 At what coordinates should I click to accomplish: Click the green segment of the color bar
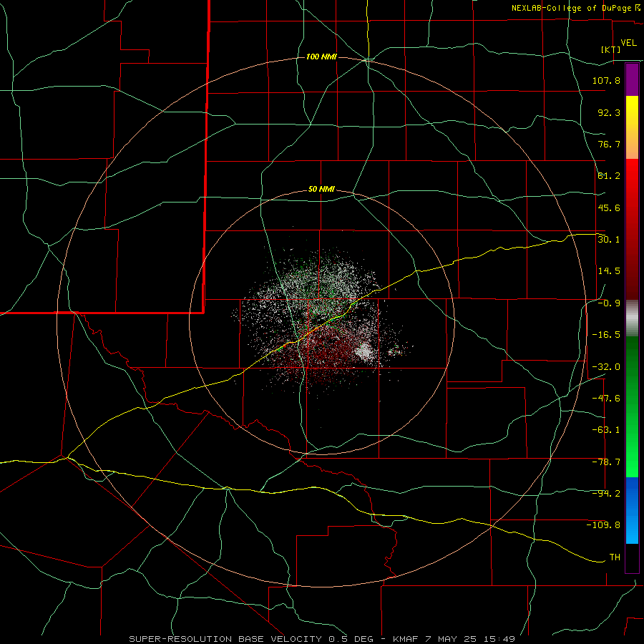(x=632, y=406)
